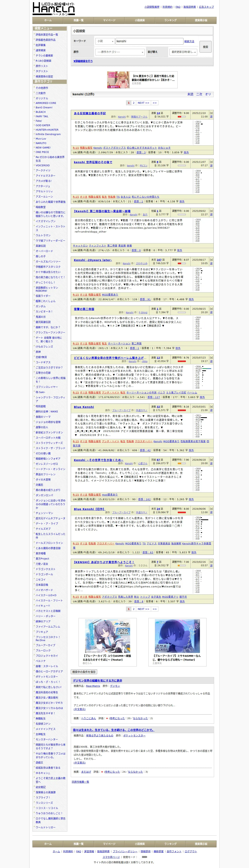Click the keyword field containing kenshi
The image size is (249, 868).
149,41
